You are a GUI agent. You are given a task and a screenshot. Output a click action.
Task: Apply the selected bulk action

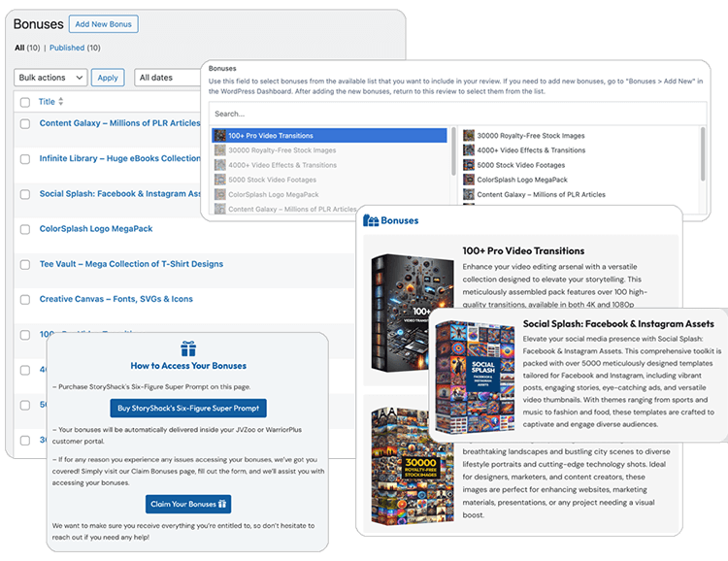tap(108, 78)
